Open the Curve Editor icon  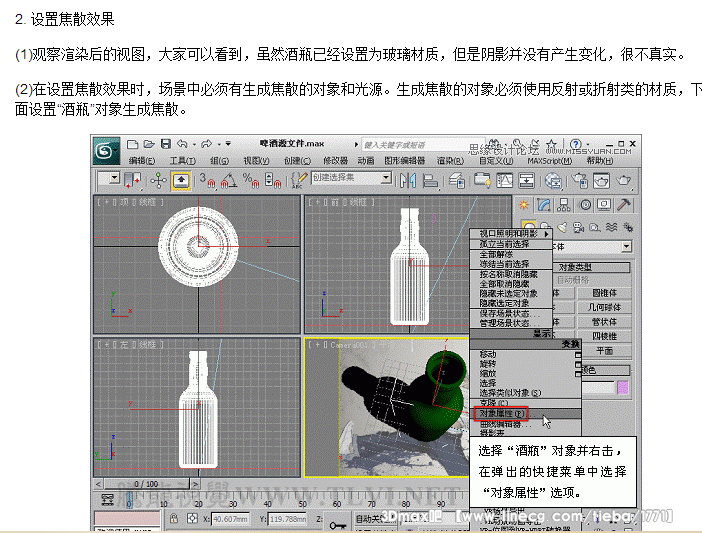(x=505, y=181)
